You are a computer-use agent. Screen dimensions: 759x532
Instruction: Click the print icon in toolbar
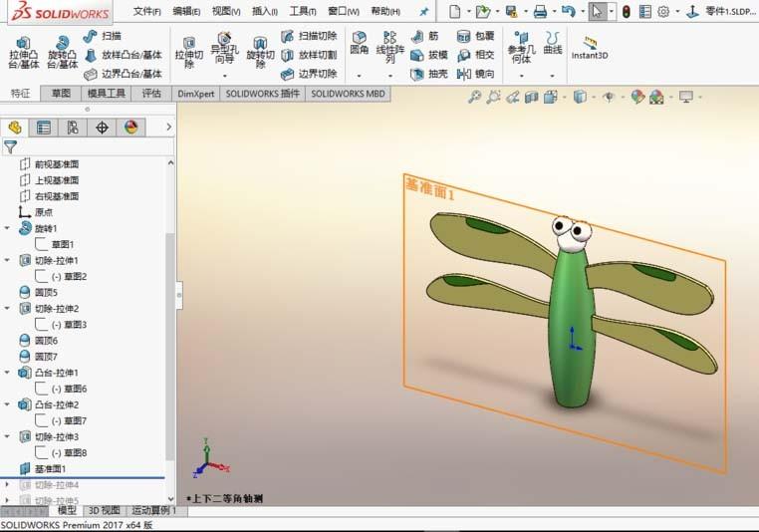tap(540, 11)
